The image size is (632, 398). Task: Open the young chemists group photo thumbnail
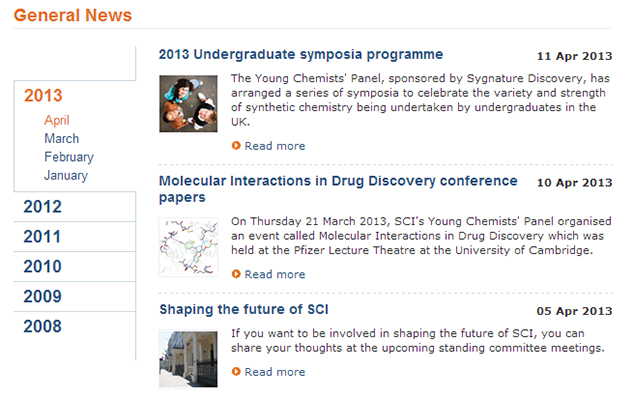click(x=188, y=104)
